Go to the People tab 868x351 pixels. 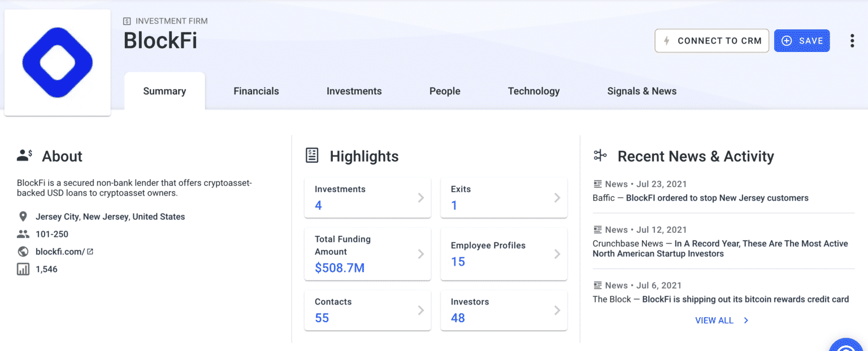click(445, 91)
